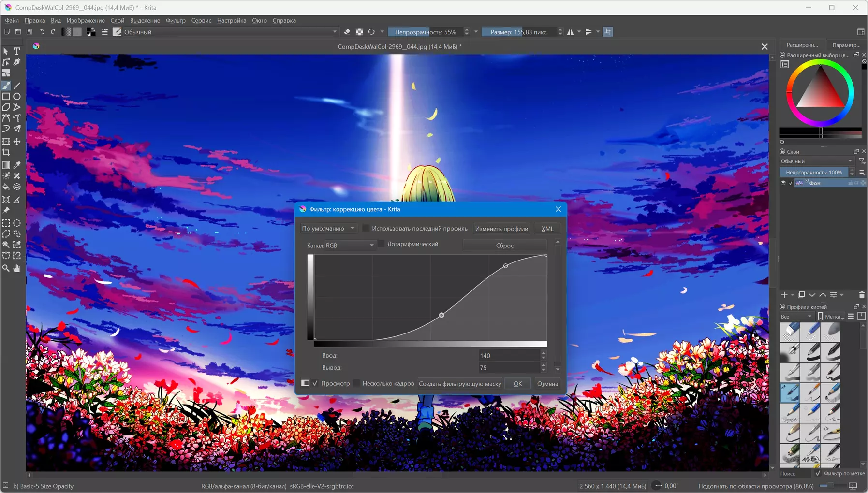The width and height of the screenshot is (868, 493).
Task: Click the Undo arrow in toolbar
Action: [x=42, y=32]
